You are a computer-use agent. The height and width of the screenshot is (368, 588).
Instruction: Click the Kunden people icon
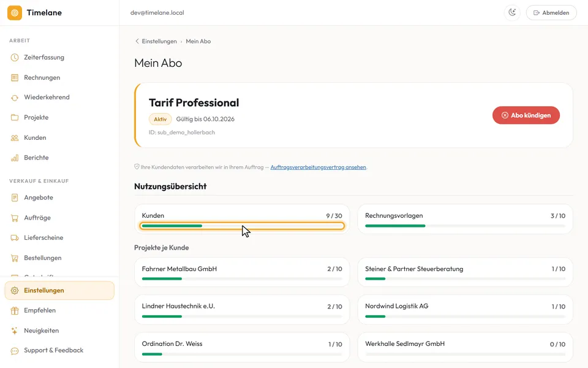coord(15,138)
